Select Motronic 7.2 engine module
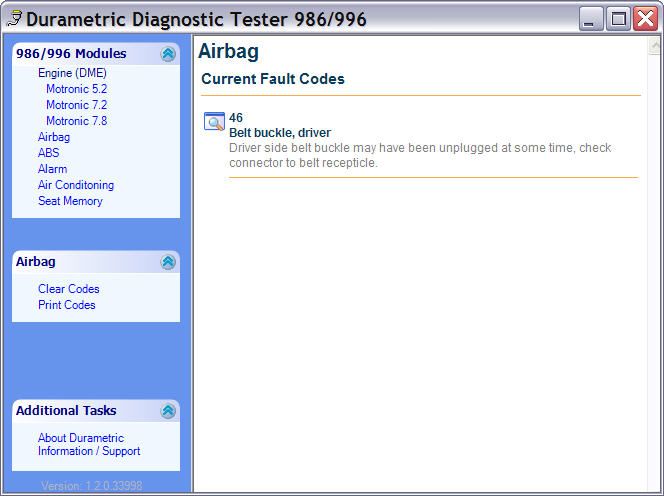Viewport: 664px width, 496px height. pos(76,105)
